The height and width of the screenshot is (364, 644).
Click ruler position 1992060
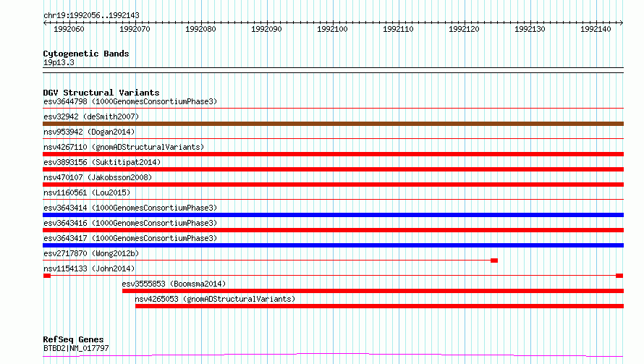69,29
